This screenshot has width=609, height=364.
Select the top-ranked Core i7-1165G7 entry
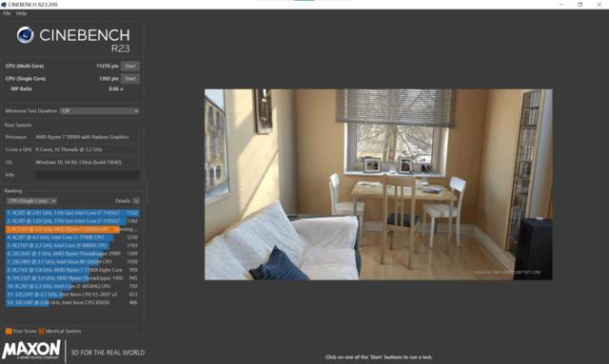click(72, 213)
